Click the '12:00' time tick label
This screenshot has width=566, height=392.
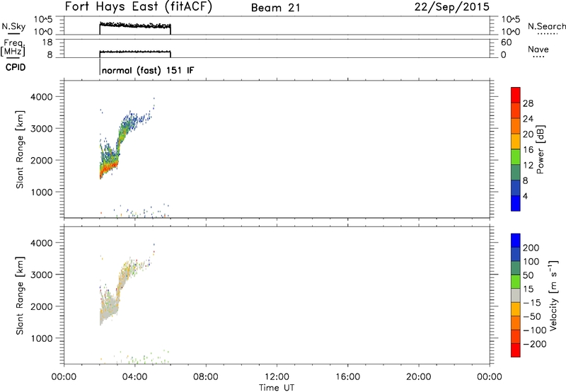click(x=277, y=377)
